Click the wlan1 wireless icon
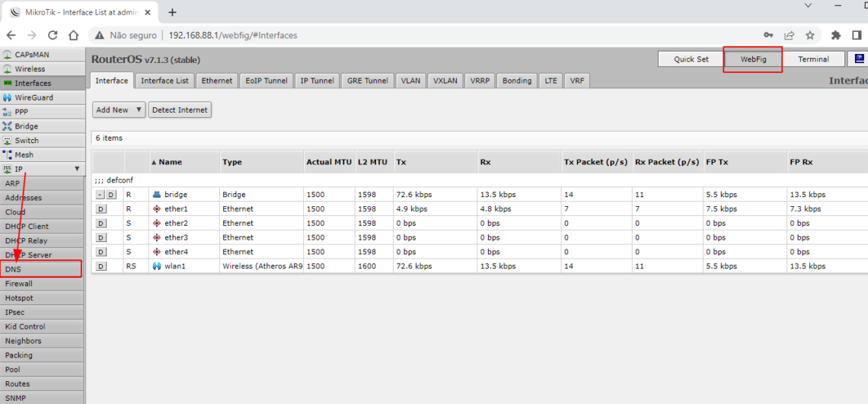Image resolution: width=868 pixels, height=404 pixels. 156,266
